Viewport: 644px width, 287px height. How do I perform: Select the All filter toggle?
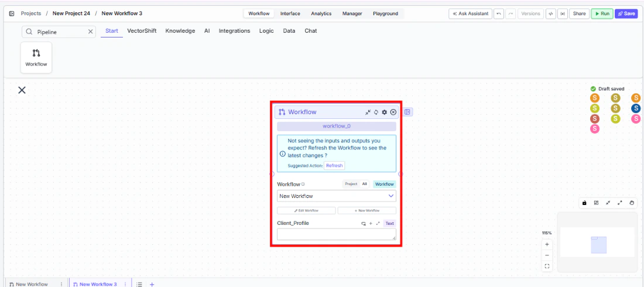pos(364,184)
